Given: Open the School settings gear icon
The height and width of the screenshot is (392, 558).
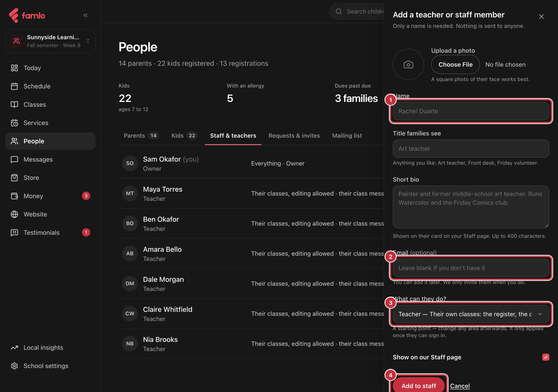Looking at the screenshot, I should pos(14,366).
